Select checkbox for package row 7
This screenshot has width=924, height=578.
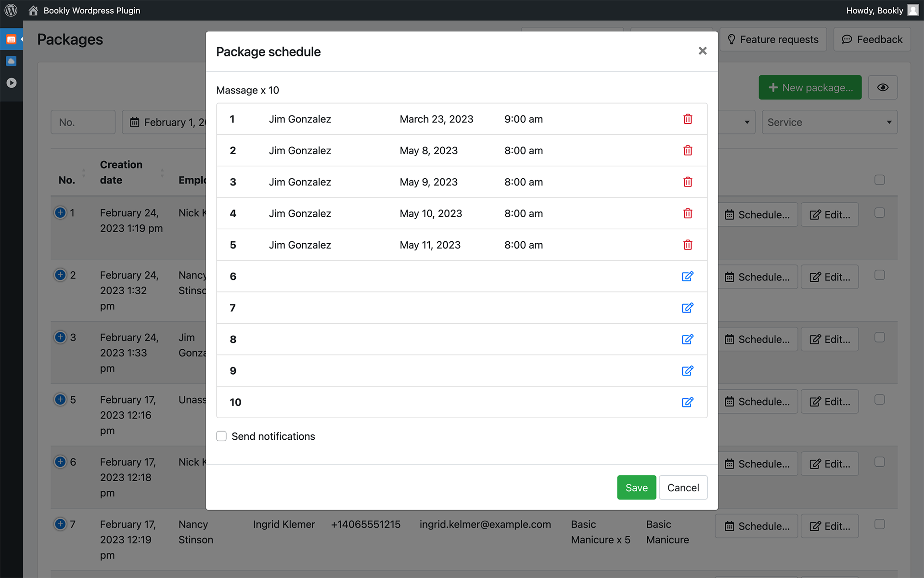tap(879, 524)
